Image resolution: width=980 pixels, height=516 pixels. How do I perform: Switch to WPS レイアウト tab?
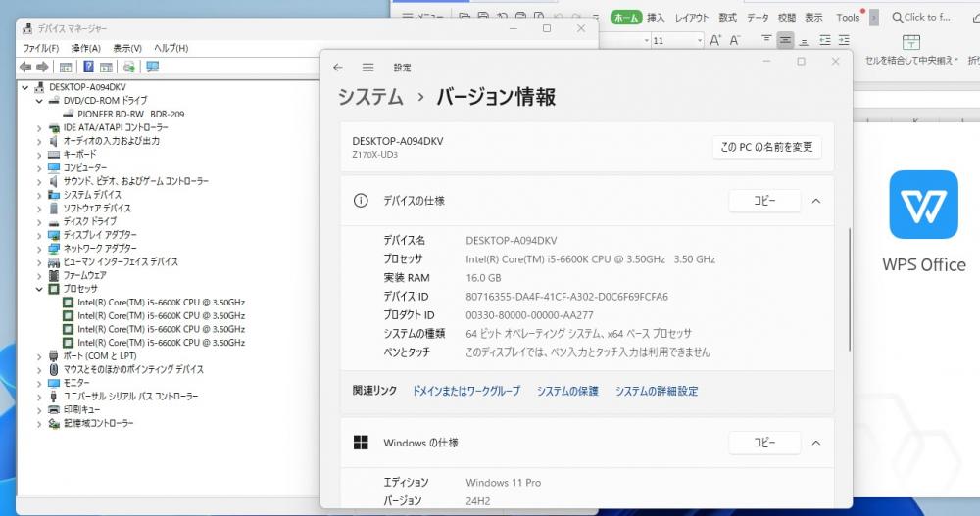point(691,18)
